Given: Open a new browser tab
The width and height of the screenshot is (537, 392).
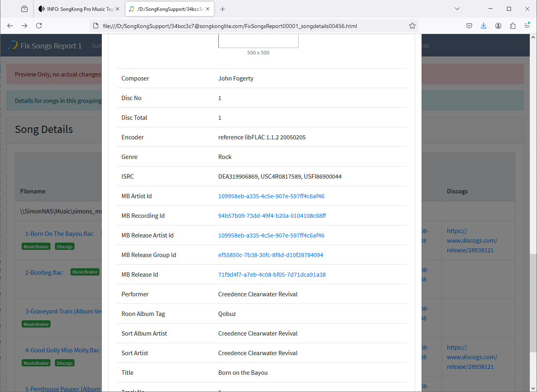Looking at the screenshot, I should [223, 9].
